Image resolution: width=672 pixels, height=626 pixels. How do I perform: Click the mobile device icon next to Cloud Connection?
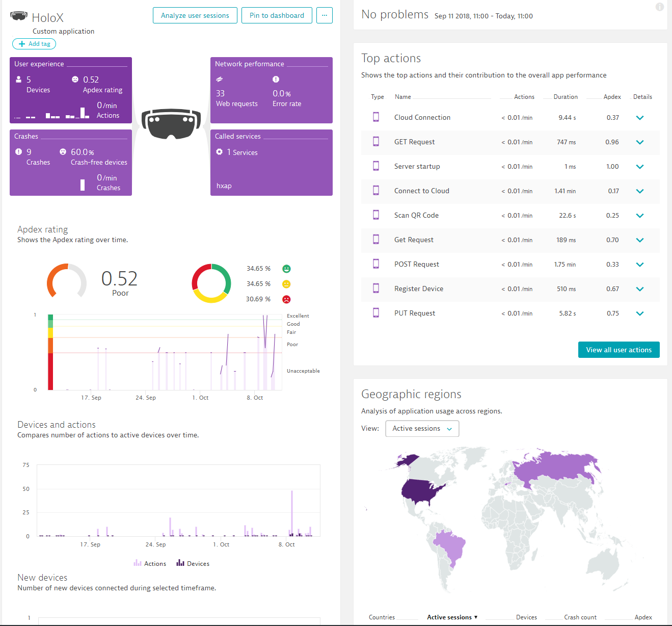(x=376, y=117)
